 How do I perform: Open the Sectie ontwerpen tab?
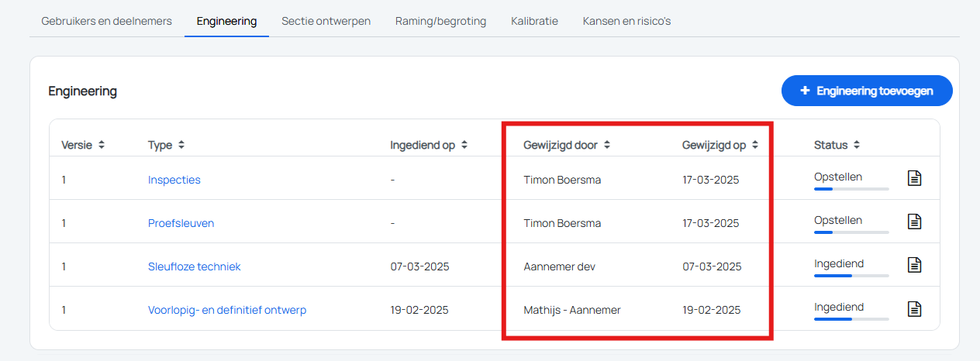tap(326, 21)
